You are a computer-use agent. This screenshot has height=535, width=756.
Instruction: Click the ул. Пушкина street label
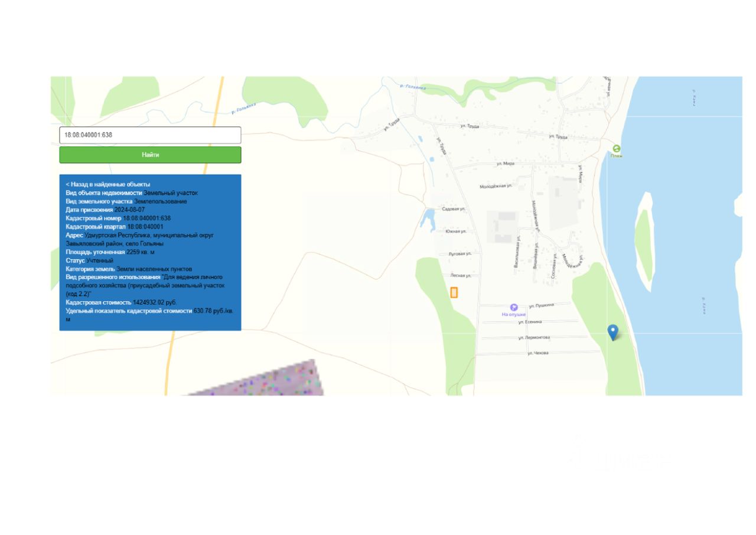coord(542,306)
